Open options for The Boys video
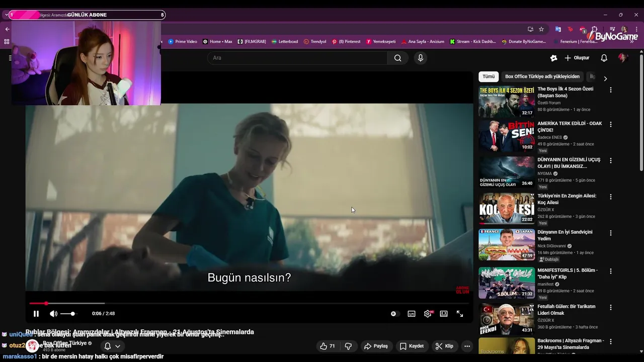The height and width of the screenshot is (362, 644). 611,90
